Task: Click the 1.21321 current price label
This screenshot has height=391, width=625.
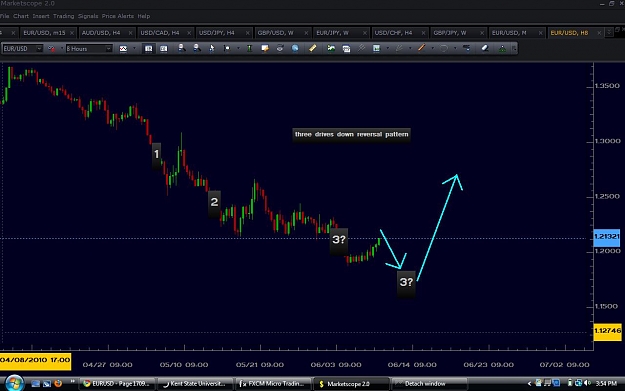Action: pos(606,237)
